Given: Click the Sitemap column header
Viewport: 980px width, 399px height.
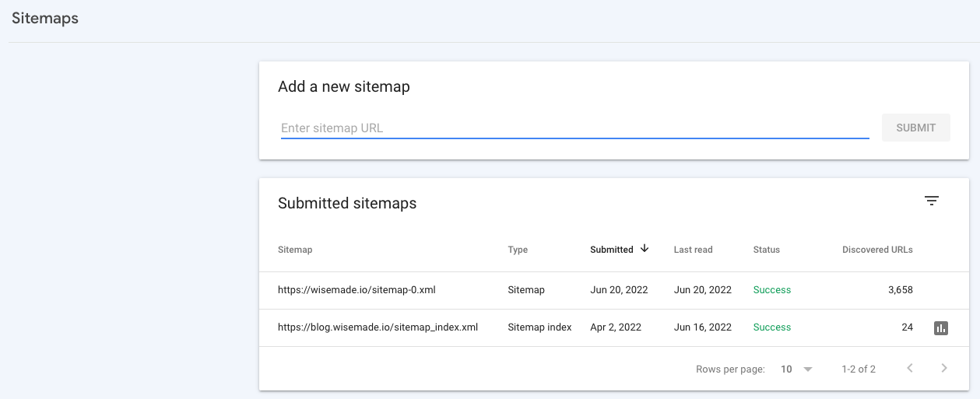Looking at the screenshot, I should (295, 250).
